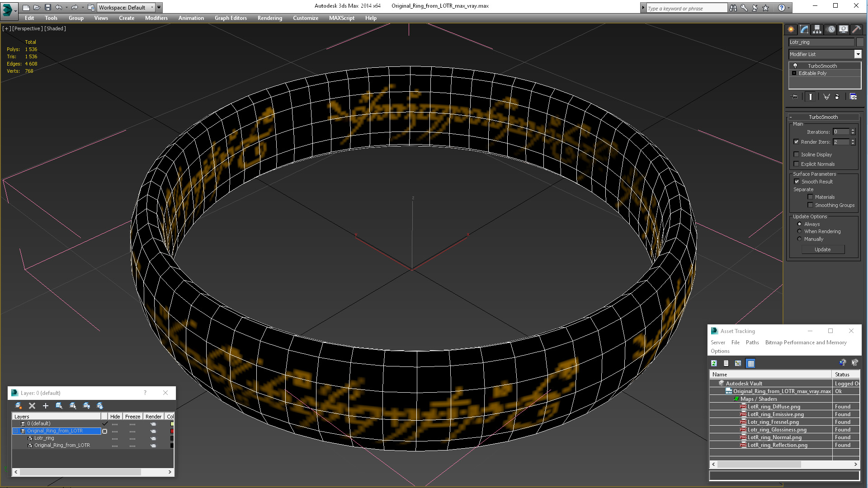This screenshot has height=488, width=868.
Task: Open the Graph Editors menu
Action: [231, 18]
